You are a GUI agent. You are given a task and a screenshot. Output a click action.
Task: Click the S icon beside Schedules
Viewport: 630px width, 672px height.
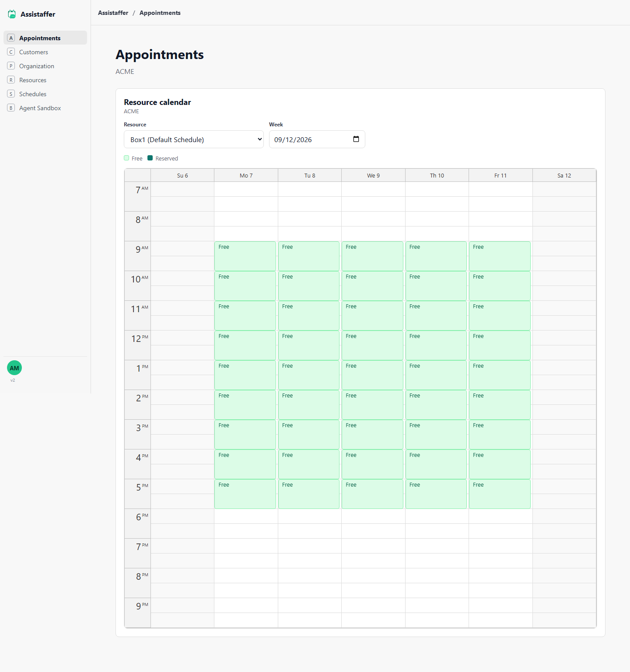coord(11,94)
